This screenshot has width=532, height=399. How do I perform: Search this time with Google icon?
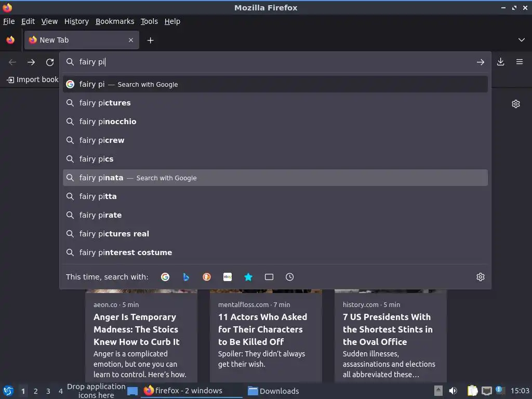(x=165, y=277)
